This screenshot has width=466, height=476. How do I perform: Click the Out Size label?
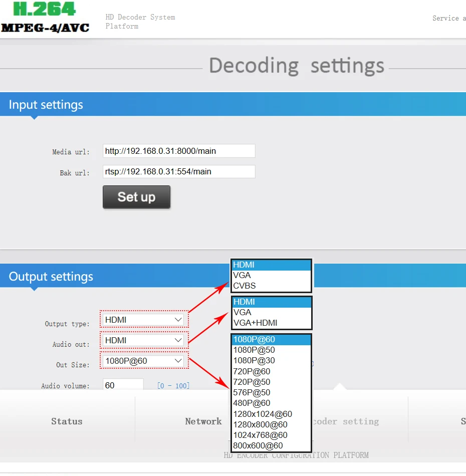click(x=73, y=365)
